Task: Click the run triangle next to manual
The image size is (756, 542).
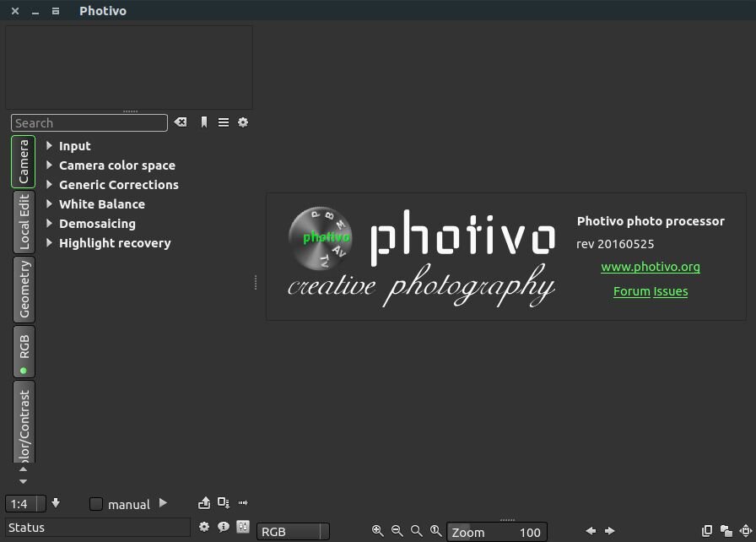Action: click(x=163, y=503)
